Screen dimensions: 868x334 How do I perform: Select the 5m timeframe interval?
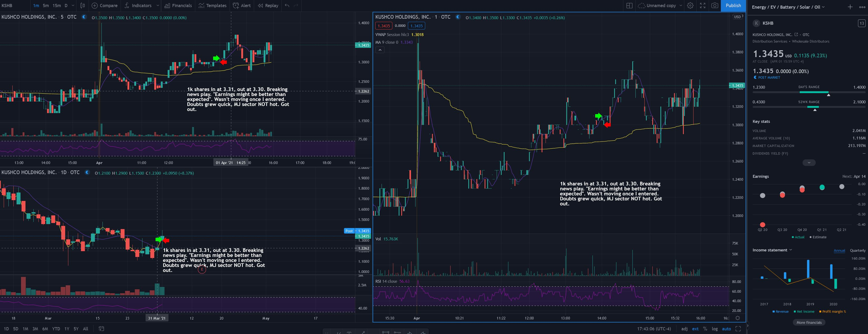pos(46,6)
